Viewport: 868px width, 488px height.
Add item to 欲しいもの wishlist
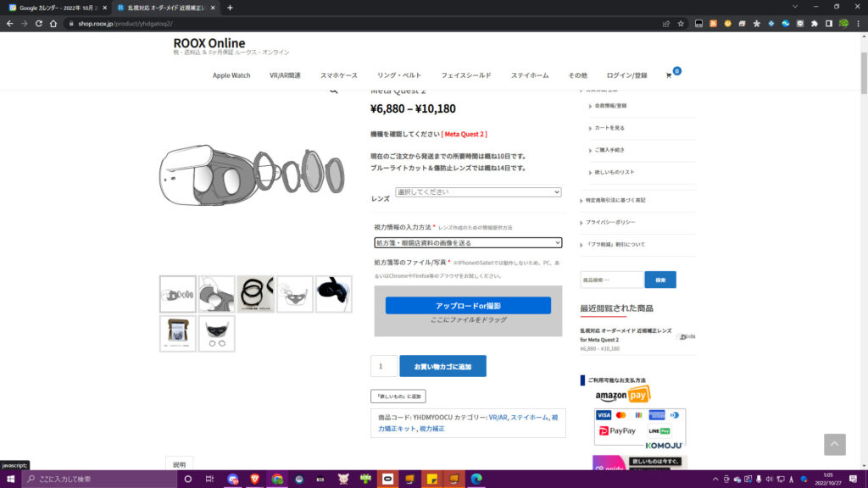[398, 396]
